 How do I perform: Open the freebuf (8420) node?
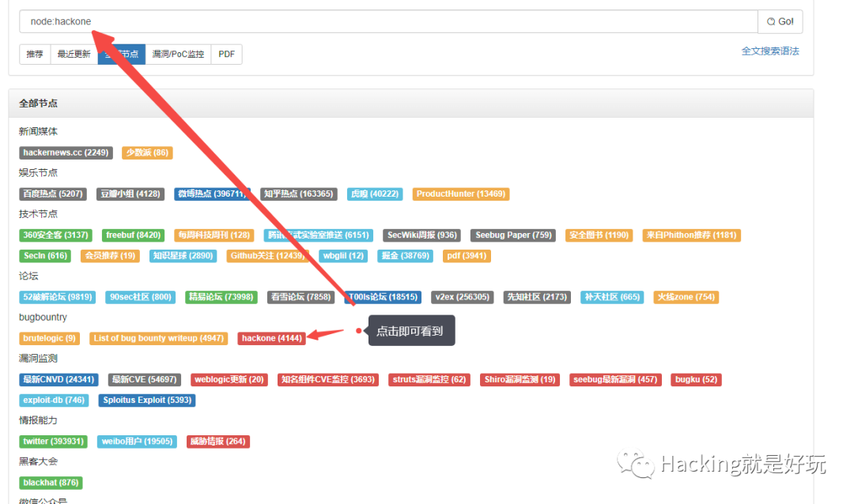point(134,235)
